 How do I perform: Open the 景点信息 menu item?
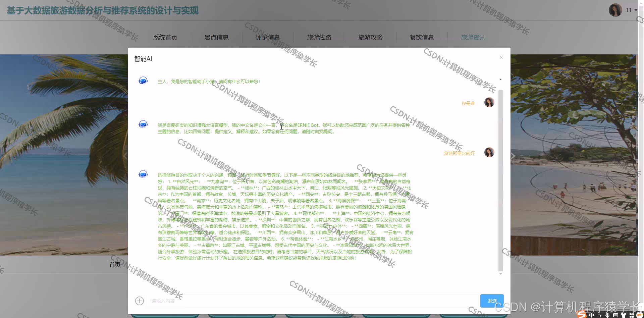pyautogui.click(x=217, y=37)
